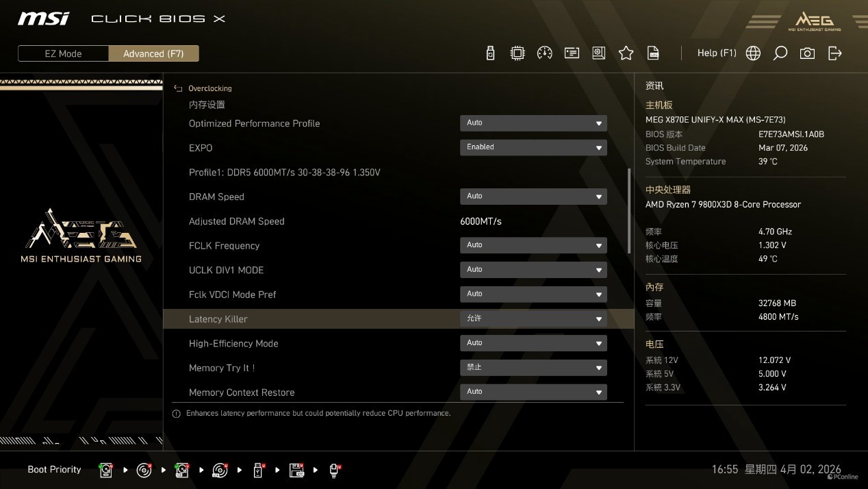Click the UCLK DIV1 MODE label
This screenshot has height=489, width=868.
(227, 270)
